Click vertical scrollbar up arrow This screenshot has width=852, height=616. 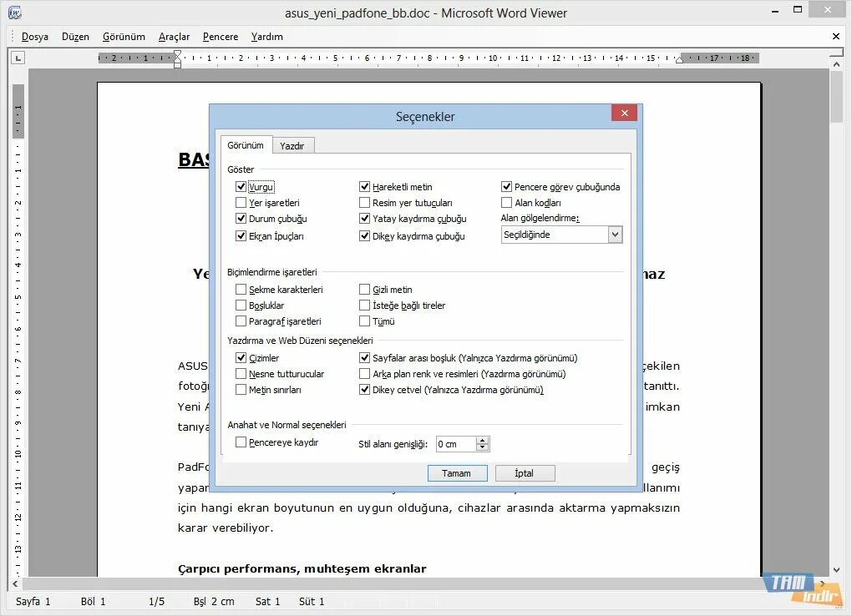point(836,64)
